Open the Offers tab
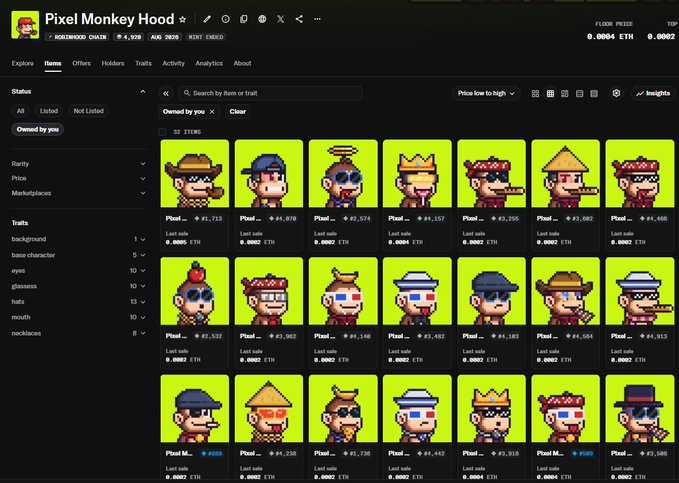 coord(81,63)
